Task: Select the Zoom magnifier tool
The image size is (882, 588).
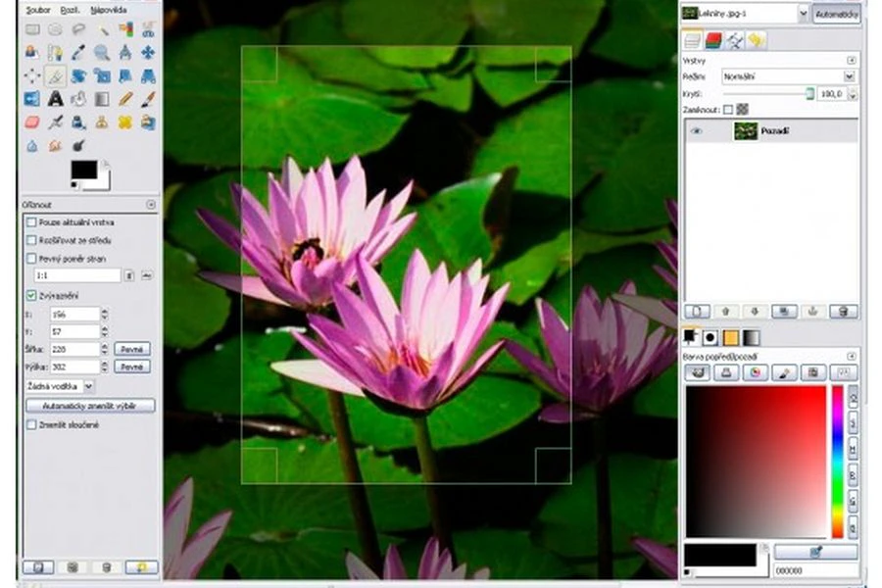Action: pos(102,53)
